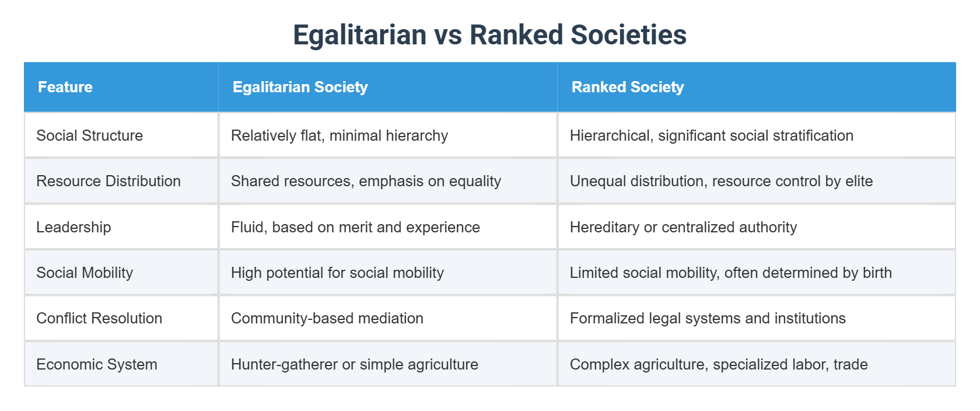
Task: Select the Ranked Society column header
Action: tap(628, 87)
